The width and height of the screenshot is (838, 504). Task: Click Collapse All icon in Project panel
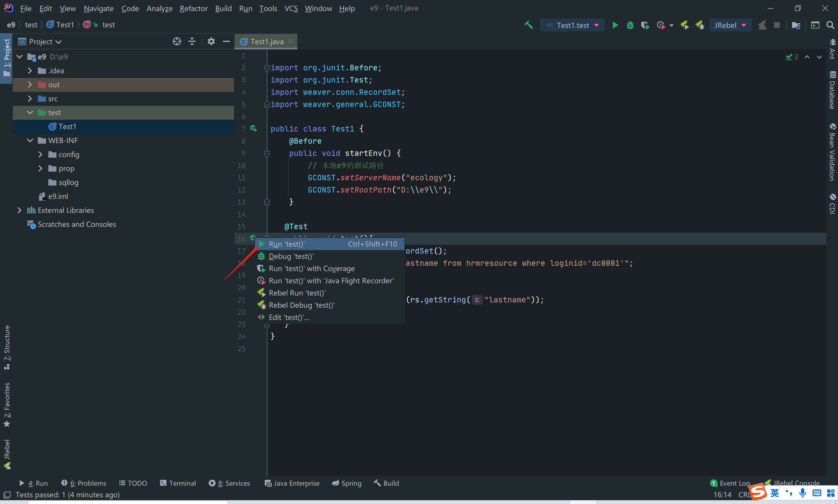(x=192, y=41)
